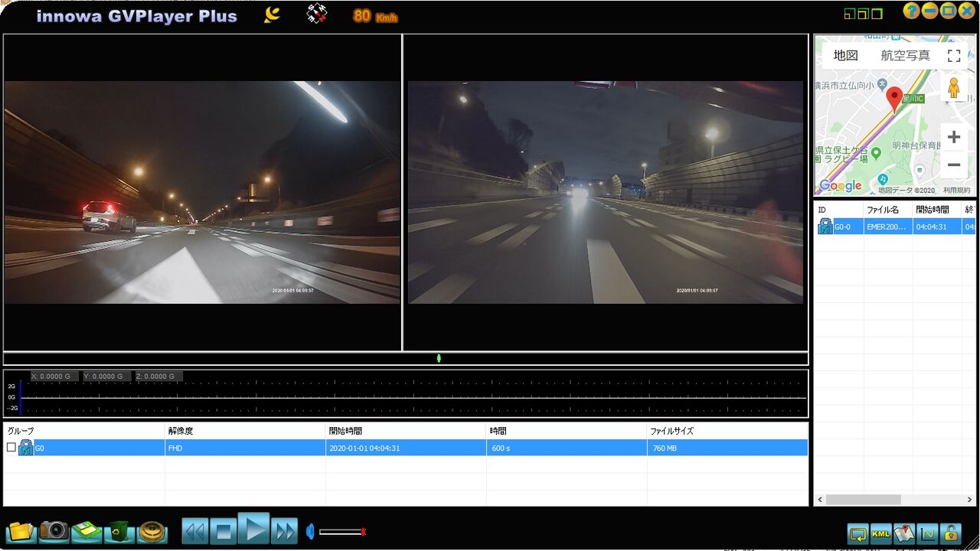The width and height of the screenshot is (980, 551).
Task: Zoom in on the map
Action: [954, 137]
